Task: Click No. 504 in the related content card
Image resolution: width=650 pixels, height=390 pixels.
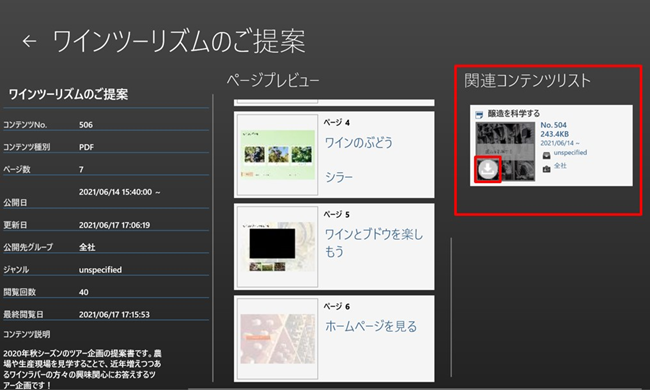Action: click(553, 125)
